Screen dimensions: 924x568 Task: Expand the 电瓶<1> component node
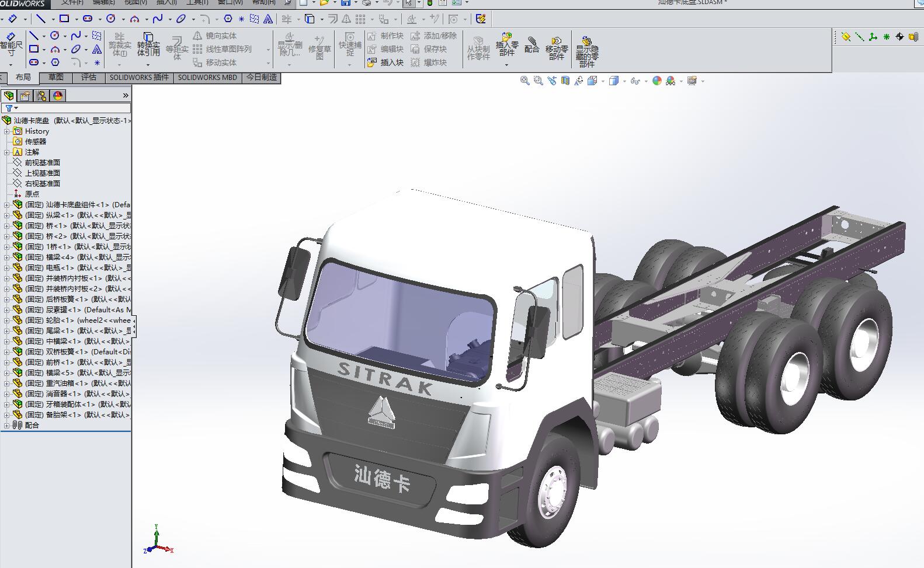[x=7, y=268]
